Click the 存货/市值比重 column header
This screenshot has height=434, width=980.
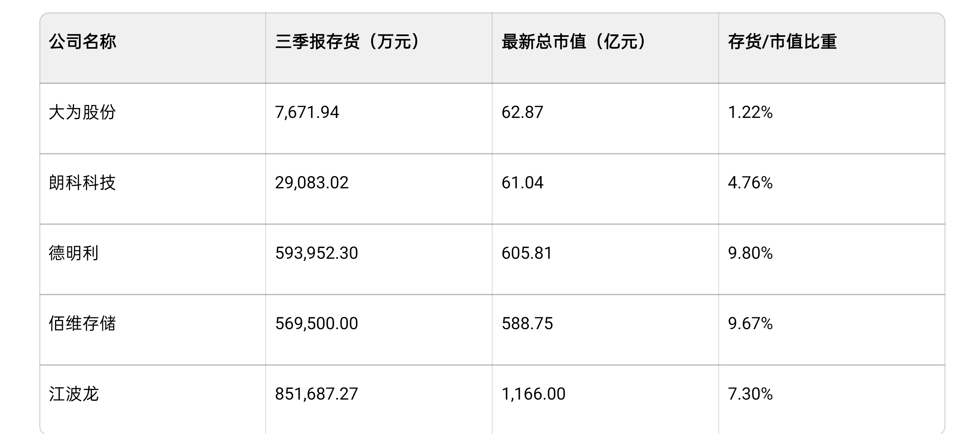(832, 48)
